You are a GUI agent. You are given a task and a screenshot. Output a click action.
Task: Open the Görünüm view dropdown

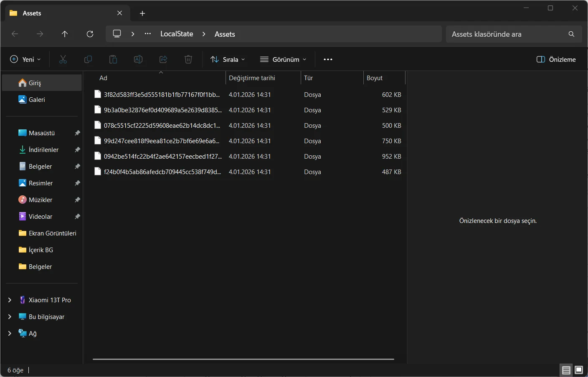(x=283, y=59)
